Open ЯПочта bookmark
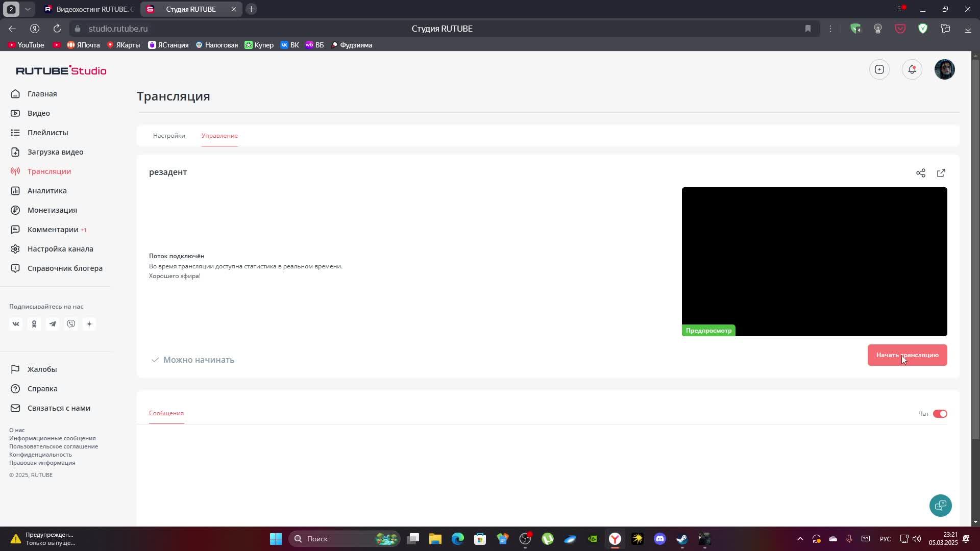This screenshot has width=980, height=551. (83, 45)
